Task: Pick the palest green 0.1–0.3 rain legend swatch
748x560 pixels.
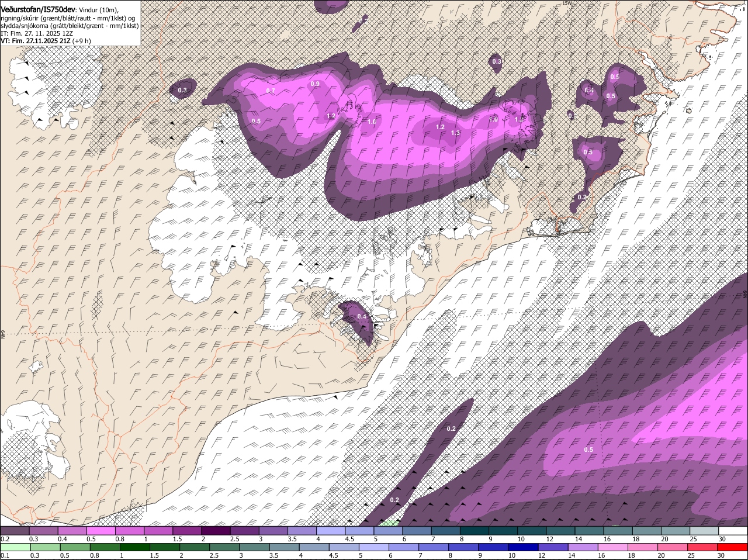Action: (16, 547)
